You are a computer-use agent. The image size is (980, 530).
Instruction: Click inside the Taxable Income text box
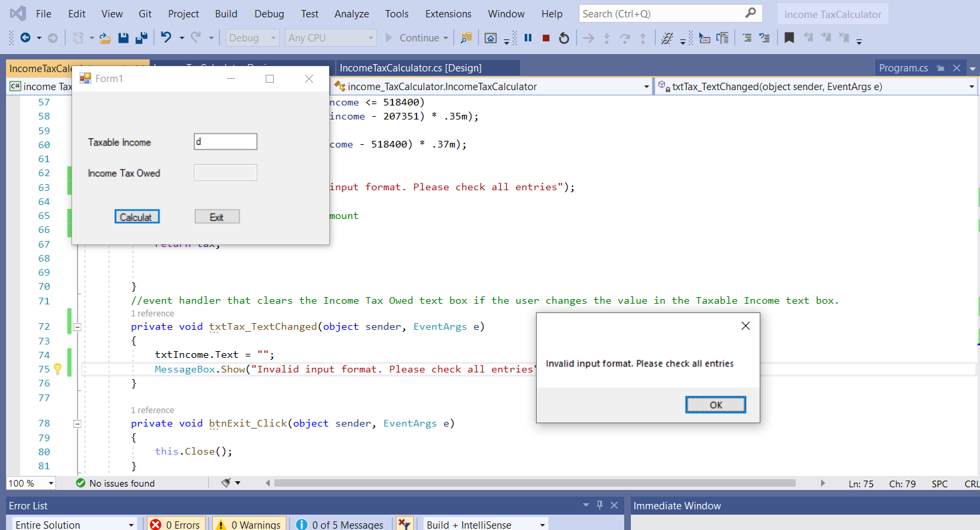225,142
